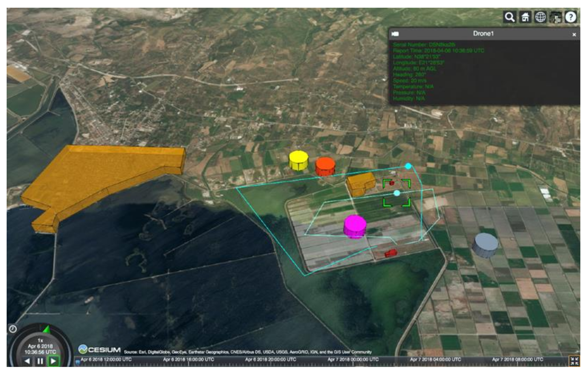Toggle fullscreen with the bottom-right arrows icon
This screenshot has height=373, width=588.
pyautogui.click(x=574, y=361)
